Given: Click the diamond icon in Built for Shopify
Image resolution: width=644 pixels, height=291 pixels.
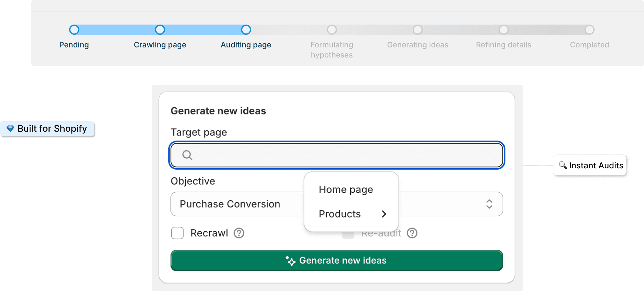Looking at the screenshot, I should [10, 129].
